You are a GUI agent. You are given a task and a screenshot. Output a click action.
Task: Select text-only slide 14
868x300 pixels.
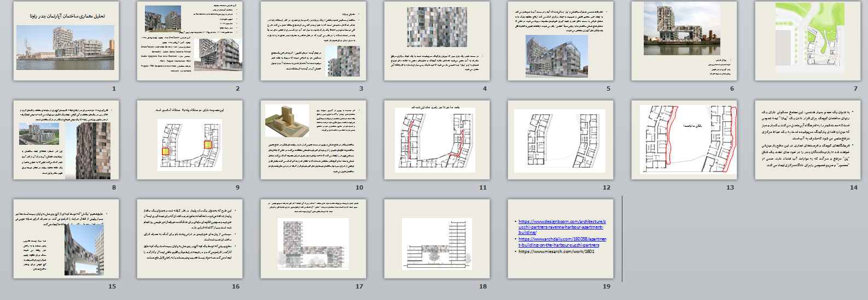(807, 140)
